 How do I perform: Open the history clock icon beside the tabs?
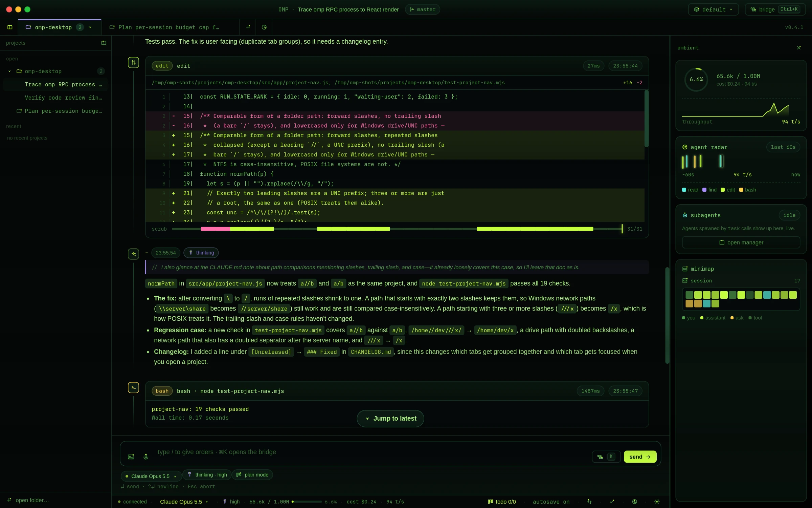264,27
